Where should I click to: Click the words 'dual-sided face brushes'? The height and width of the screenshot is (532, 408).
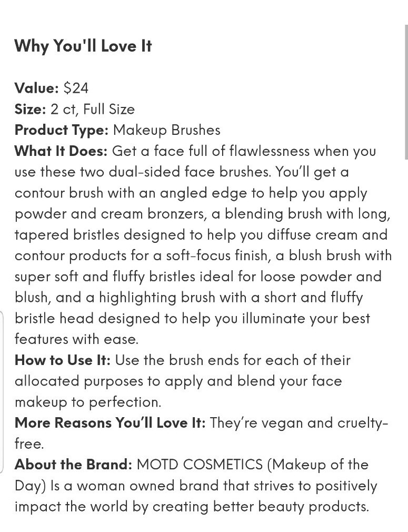tap(190, 172)
